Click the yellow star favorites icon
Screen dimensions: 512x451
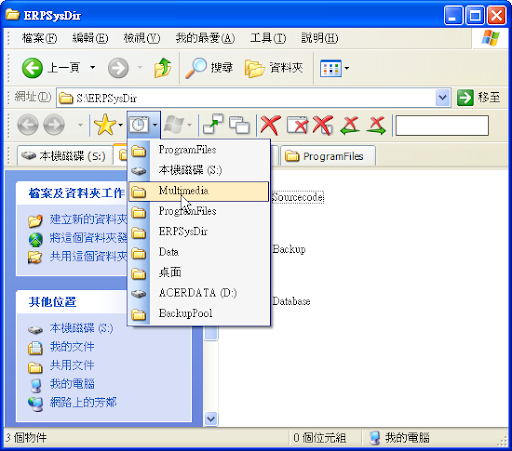(105, 125)
